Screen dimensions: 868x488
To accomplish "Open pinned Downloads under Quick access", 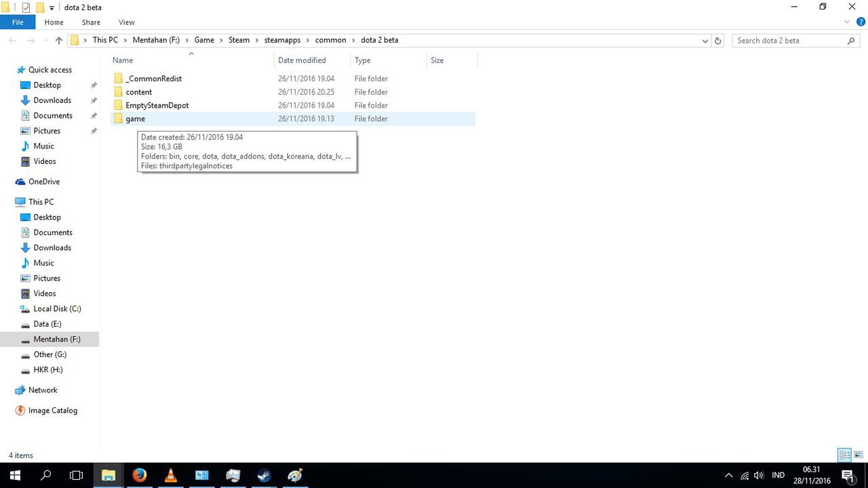I will (52, 100).
